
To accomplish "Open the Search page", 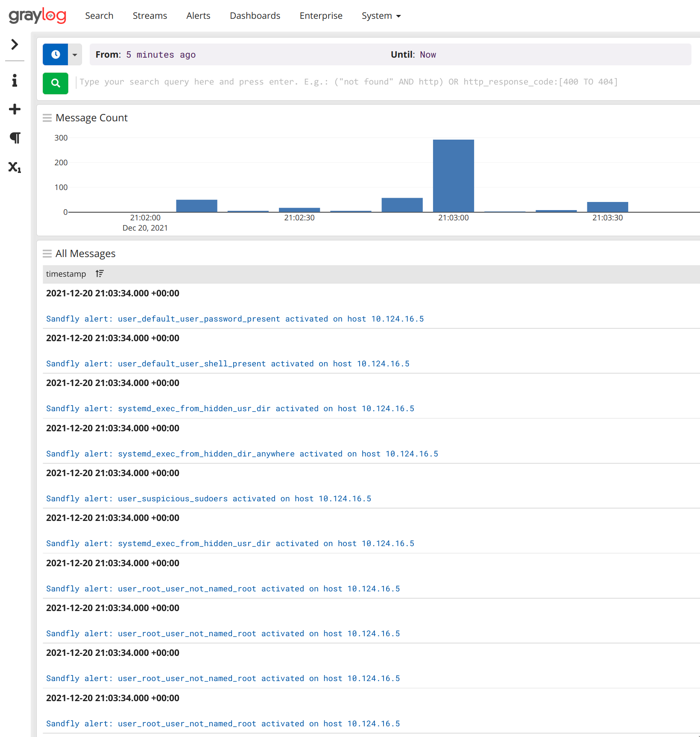I will pyautogui.click(x=99, y=16).
